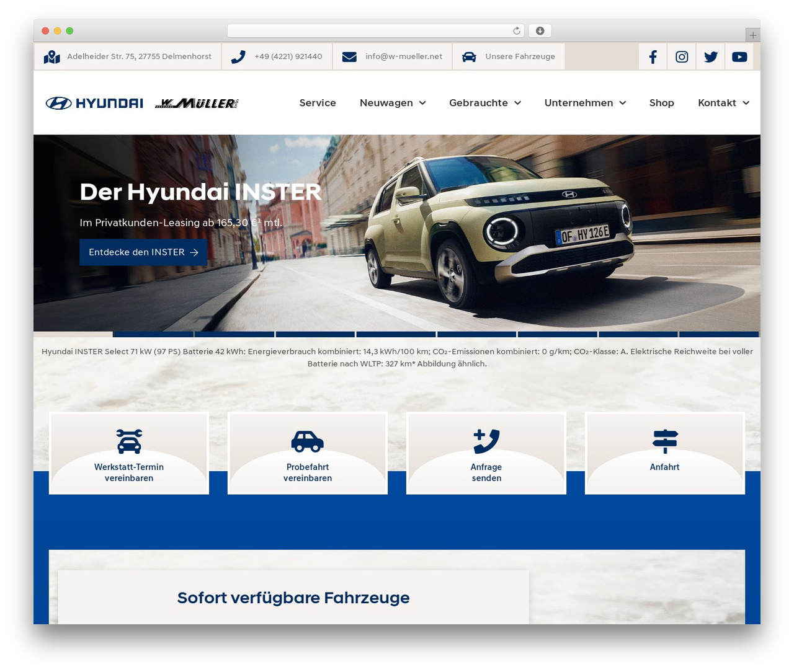Open the Adelheider Str. 75 address link
Image resolution: width=794 pixels, height=672 pixels.
click(139, 56)
